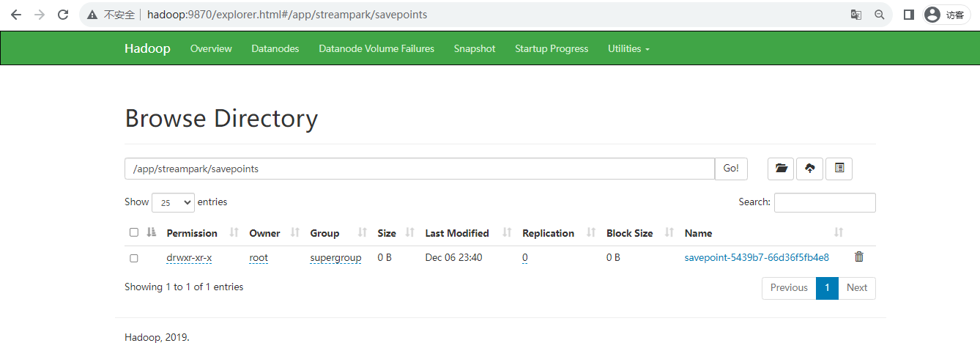Focus the Search input field
Screen dimensions: 980x343
[824, 202]
